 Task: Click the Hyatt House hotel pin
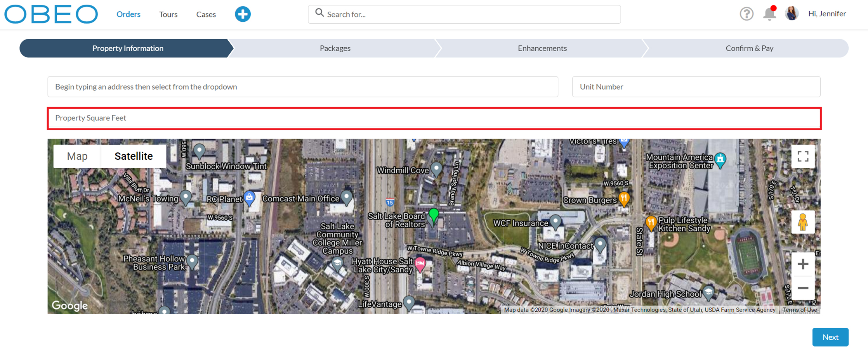click(x=420, y=264)
